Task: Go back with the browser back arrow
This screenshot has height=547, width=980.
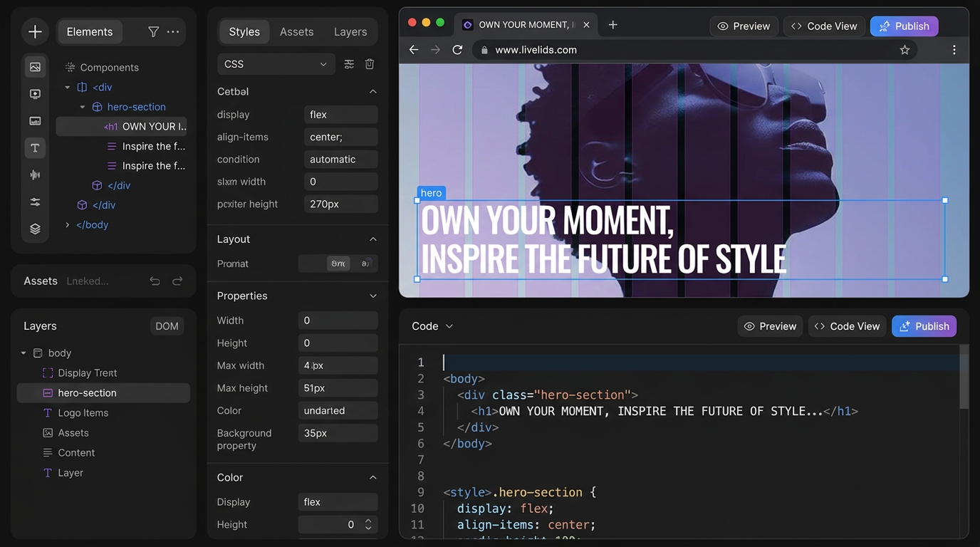Action: coord(414,50)
